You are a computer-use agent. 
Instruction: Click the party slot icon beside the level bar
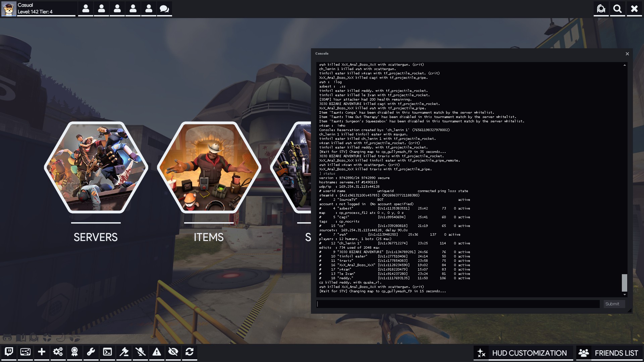tap(86, 9)
